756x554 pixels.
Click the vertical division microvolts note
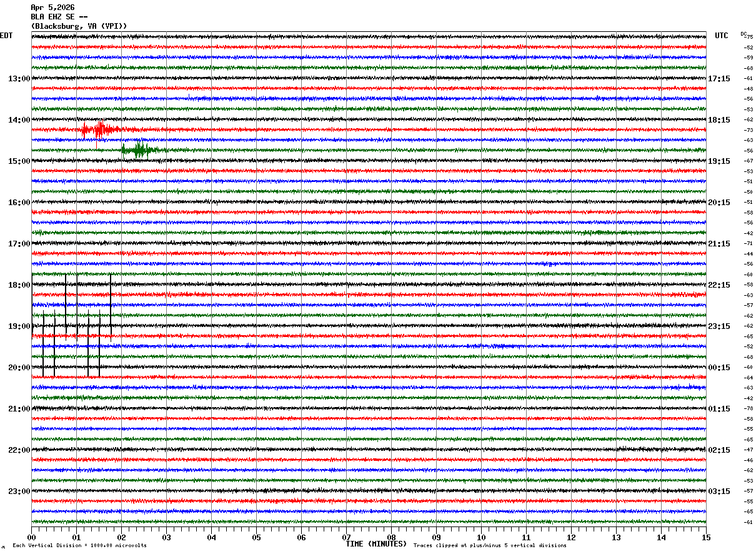pos(79,546)
